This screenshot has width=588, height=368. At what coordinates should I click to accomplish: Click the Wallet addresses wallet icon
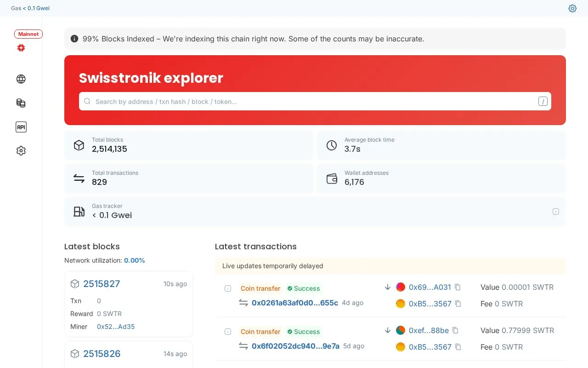click(x=332, y=178)
